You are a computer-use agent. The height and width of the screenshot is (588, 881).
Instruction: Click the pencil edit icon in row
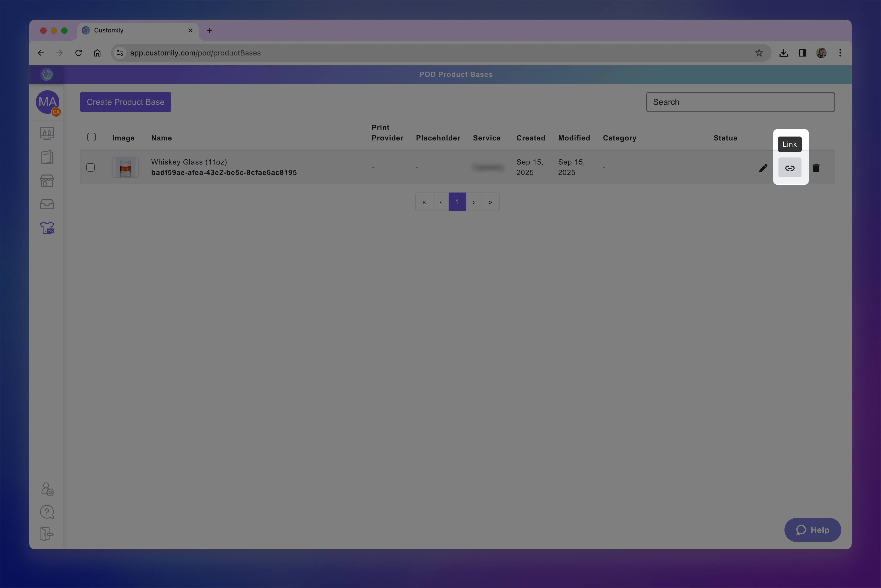pyautogui.click(x=763, y=168)
